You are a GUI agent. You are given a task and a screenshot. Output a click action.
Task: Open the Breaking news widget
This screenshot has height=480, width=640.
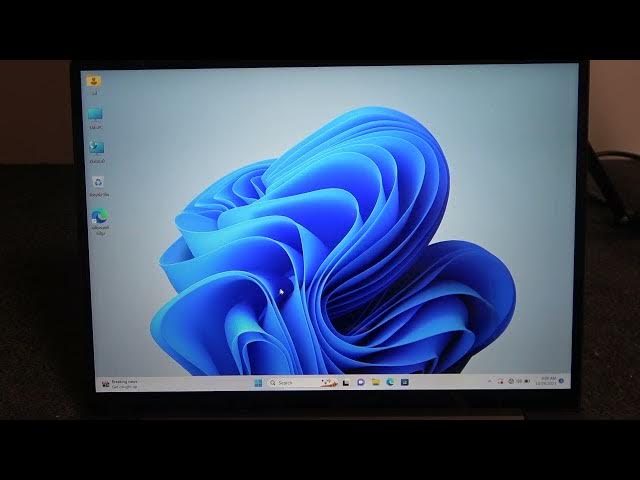[x=120, y=384]
